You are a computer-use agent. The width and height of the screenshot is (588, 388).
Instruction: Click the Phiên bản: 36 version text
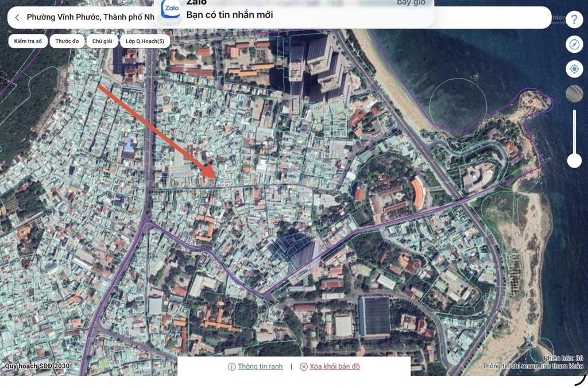(x=563, y=358)
